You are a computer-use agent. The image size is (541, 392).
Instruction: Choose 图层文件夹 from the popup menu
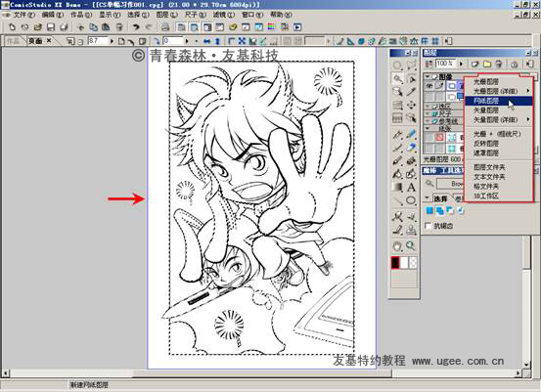click(498, 167)
